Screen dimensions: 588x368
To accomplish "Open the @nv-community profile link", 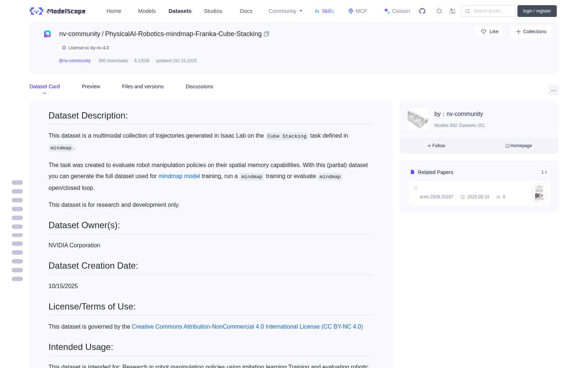I will coord(75,61).
